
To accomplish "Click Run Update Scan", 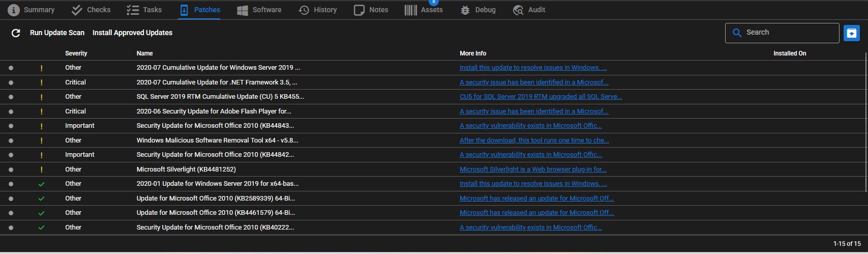I will (x=57, y=33).
